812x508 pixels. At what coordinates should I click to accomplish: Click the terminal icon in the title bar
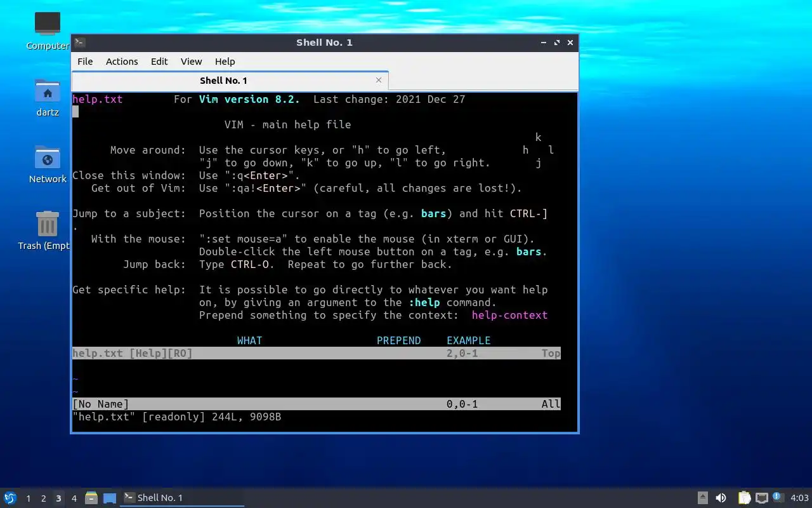(79, 43)
